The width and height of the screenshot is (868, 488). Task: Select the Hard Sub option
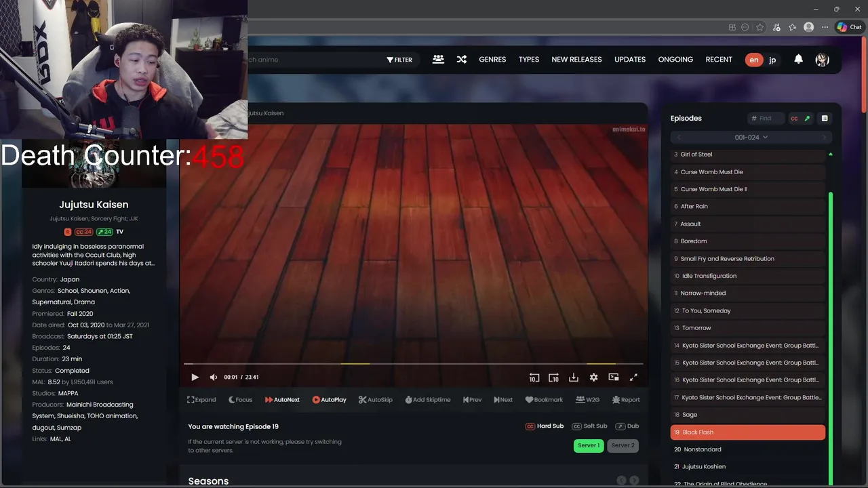point(545,426)
